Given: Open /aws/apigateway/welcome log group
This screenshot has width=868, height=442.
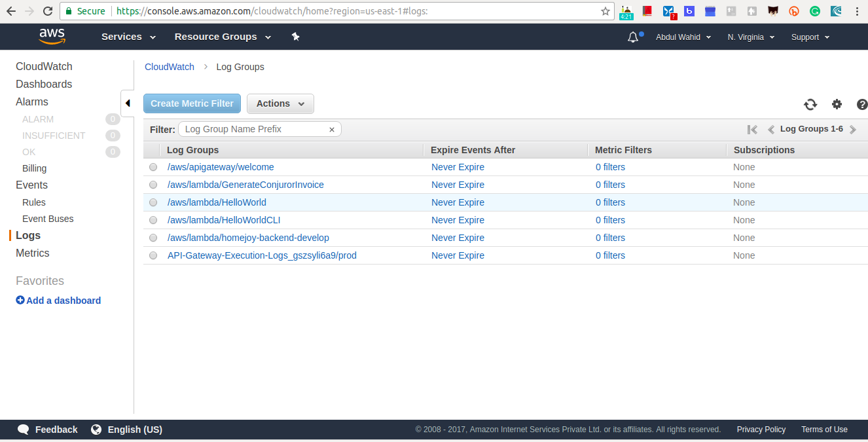Looking at the screenshot, I should click(x=221, y=168).
